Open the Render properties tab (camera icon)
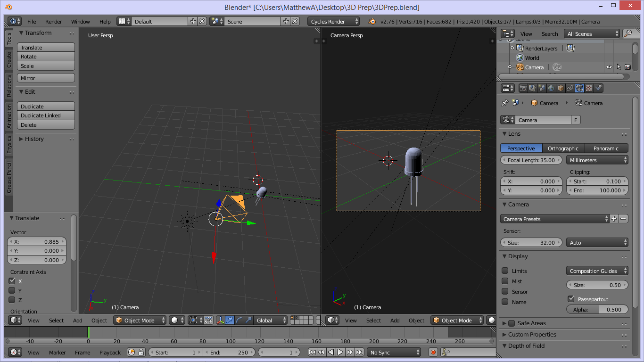 (x=523, y=88)
